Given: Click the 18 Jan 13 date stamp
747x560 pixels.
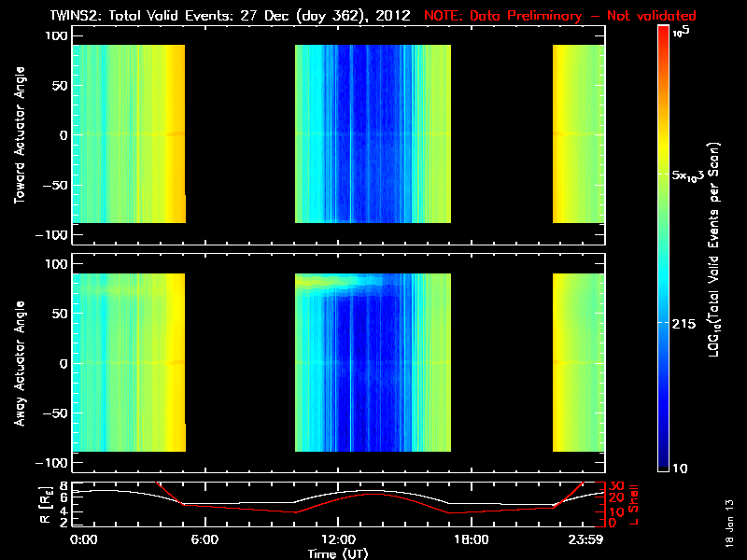Looking at the screenshot, I should tap(730, 523).
